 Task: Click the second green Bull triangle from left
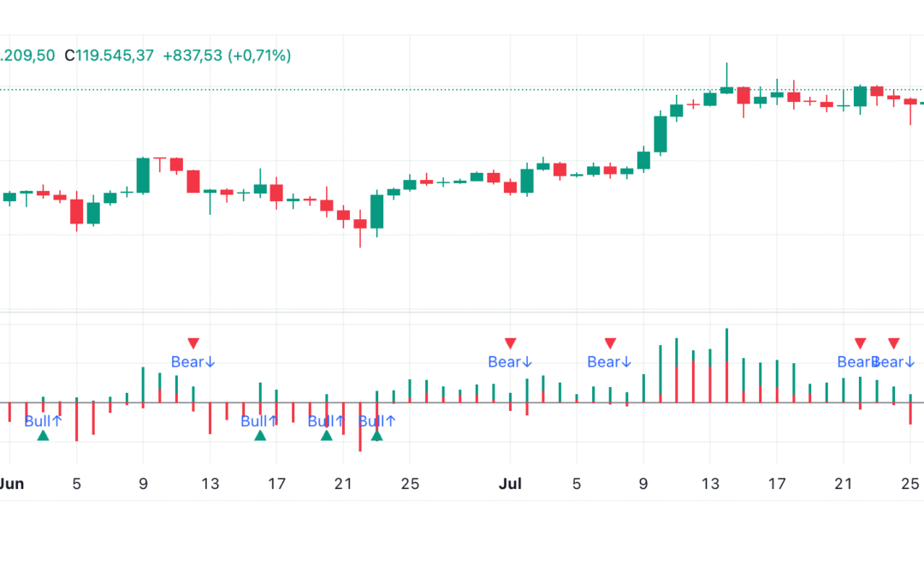(260, 436)
